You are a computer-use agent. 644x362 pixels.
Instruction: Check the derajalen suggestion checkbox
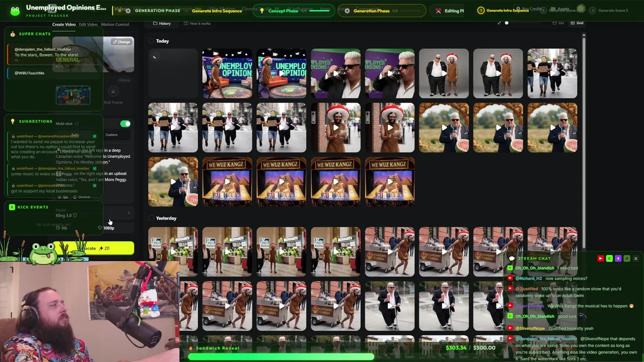pyautogui.click(x=95, y=168)
